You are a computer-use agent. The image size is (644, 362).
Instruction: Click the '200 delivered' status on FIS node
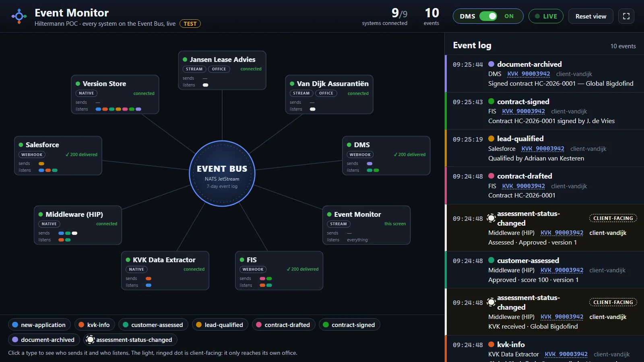(x=302, y=269)
